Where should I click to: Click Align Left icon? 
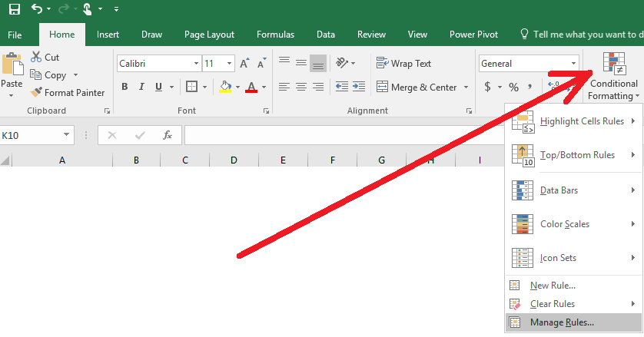[x=284, y=87]
